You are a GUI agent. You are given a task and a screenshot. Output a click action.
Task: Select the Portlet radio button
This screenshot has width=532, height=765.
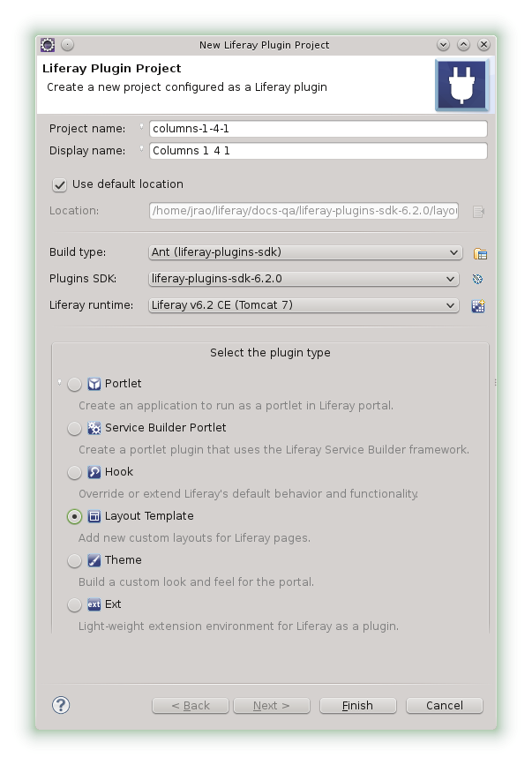(x=74, y=385)
